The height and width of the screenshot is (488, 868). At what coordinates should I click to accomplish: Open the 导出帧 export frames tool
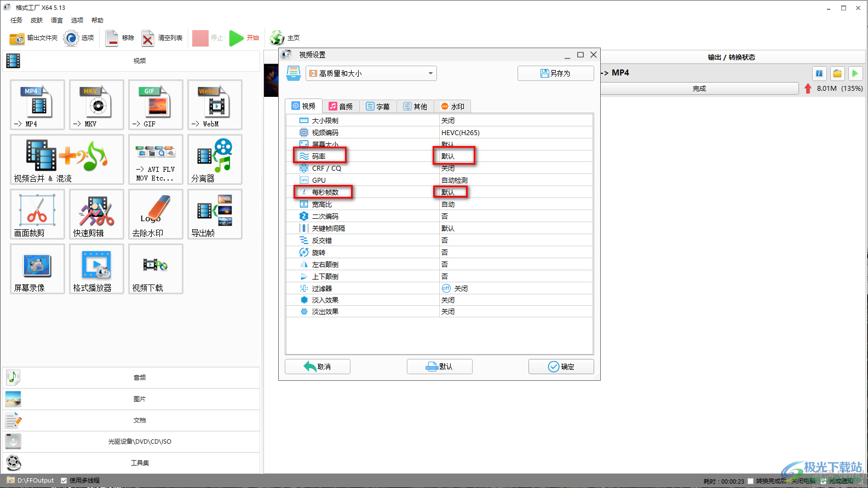tap(215, 214)
